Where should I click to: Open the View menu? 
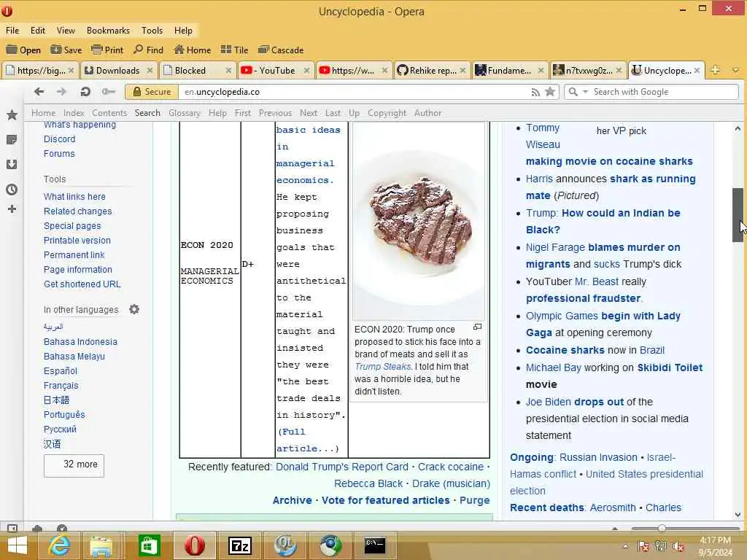point(66,31)
